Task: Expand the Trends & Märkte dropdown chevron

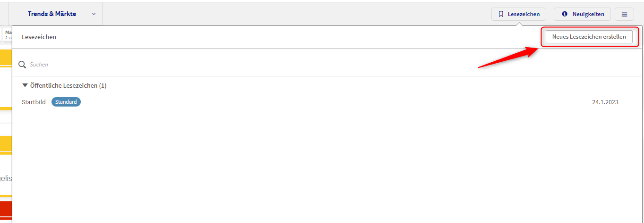Action: [x=94, y=14]
